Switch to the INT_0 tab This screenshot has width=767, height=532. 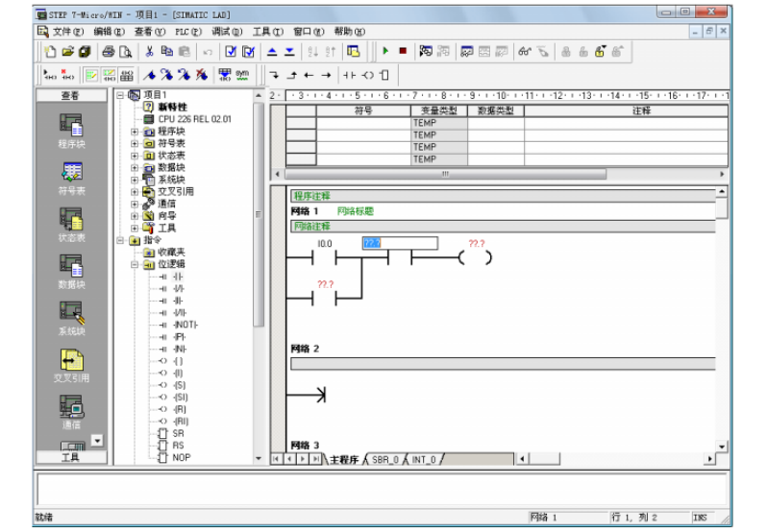424,460
